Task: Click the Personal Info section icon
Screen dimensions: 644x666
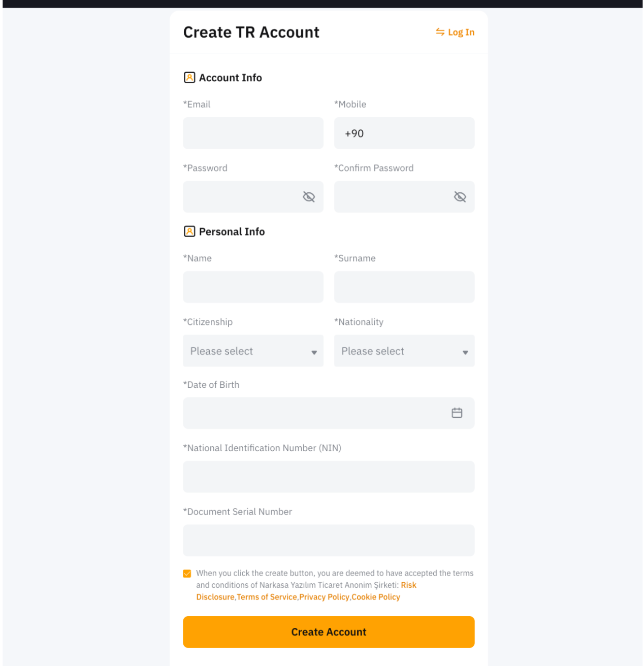Action: (x=189, y=231)
